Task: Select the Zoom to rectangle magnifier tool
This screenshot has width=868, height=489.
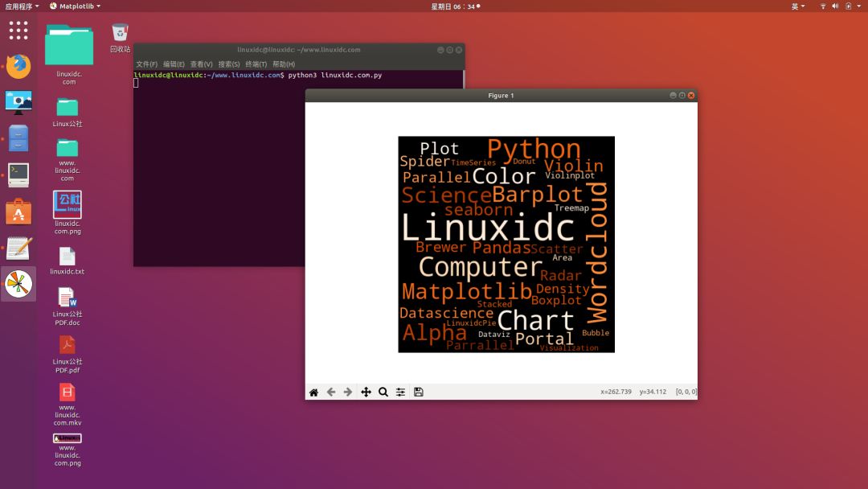Action: [x=383, y=392]
